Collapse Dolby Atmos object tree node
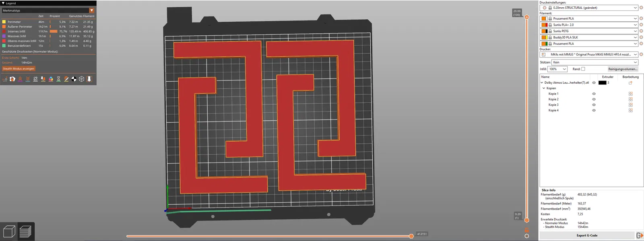This screenshot has width=644, height=241. click(542, 83)
